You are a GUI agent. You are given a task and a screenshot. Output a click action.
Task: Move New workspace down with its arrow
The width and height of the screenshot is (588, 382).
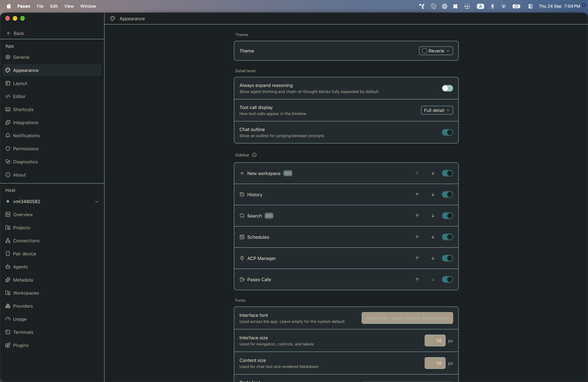(x=433, y=173)
